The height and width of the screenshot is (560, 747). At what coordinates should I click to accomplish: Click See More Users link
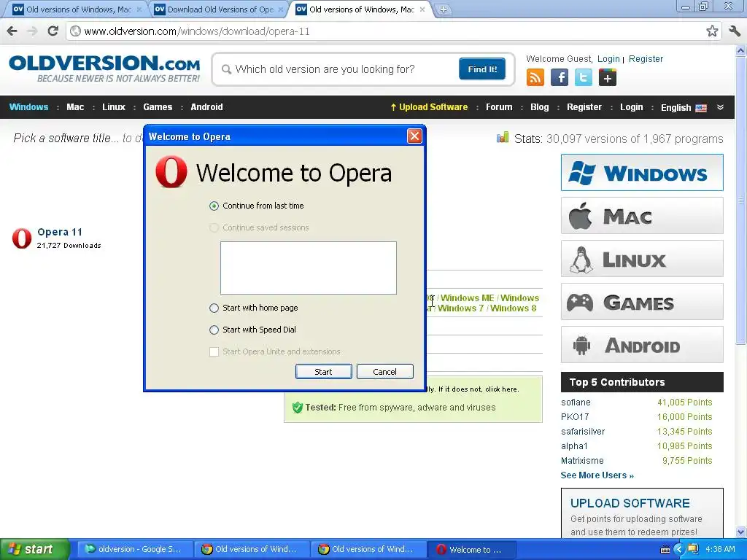coord(597,475)
